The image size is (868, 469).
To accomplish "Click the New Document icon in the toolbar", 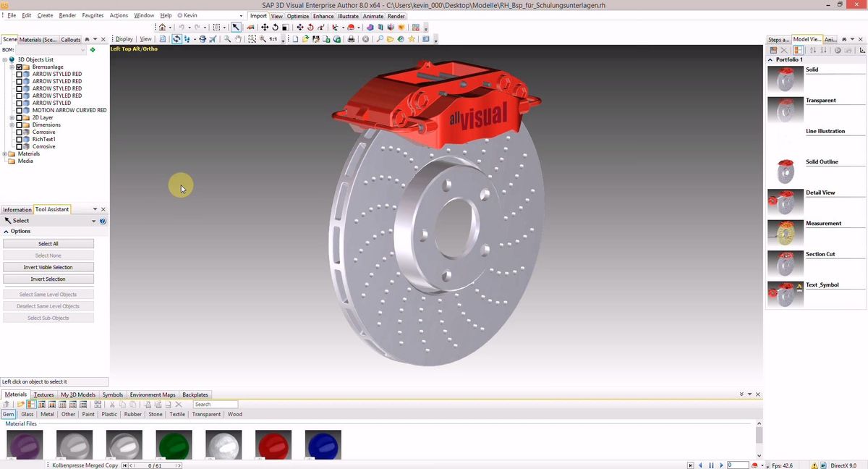I will [294, 38].
